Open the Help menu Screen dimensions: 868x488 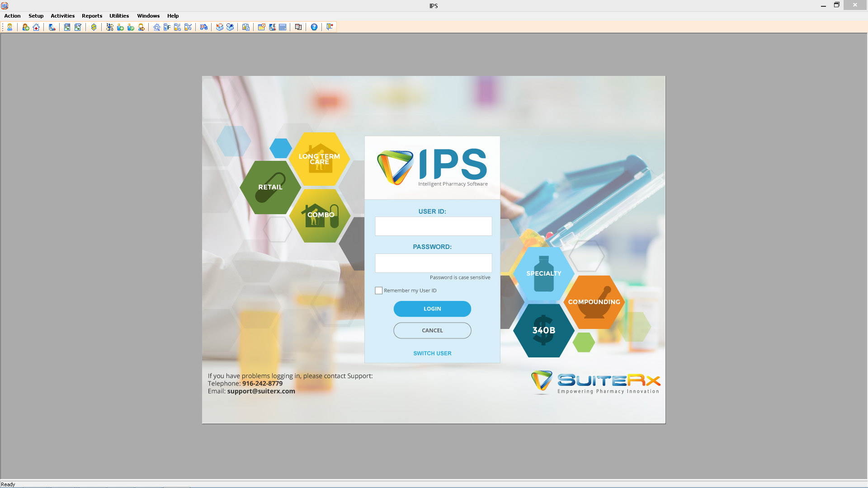point(173,16)
